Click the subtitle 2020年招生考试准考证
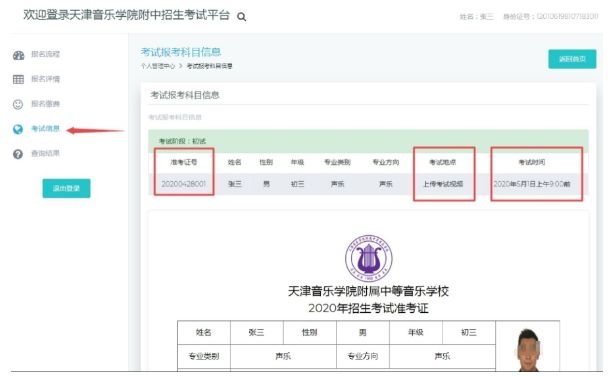 [x=368, y=309]
